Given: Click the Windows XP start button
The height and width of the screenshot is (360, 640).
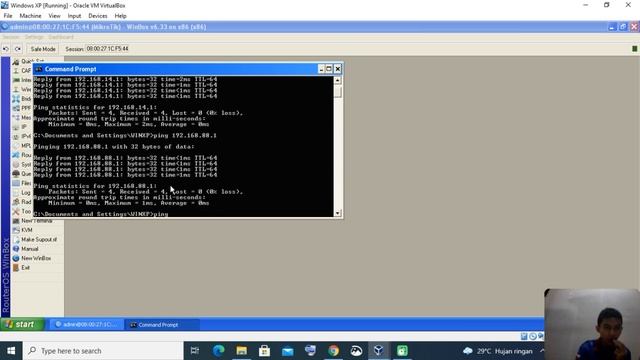Looking at the screenshot, I should [x=22, y=324].
